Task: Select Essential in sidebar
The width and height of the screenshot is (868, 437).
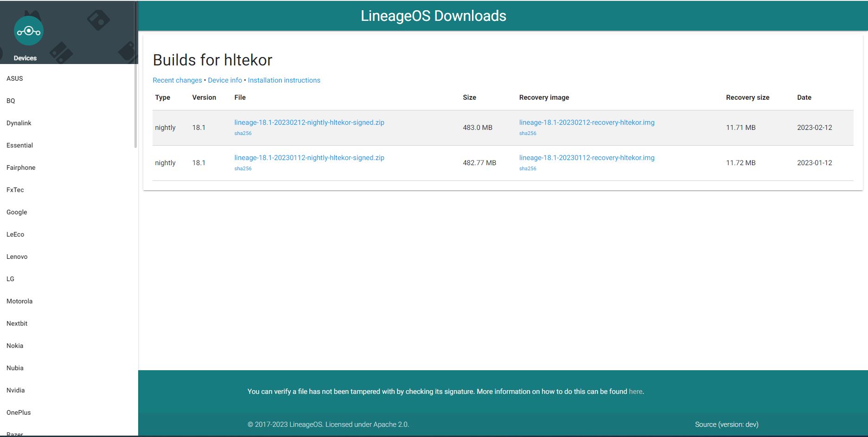Action: pyautogui.click(x=19, y=145)
